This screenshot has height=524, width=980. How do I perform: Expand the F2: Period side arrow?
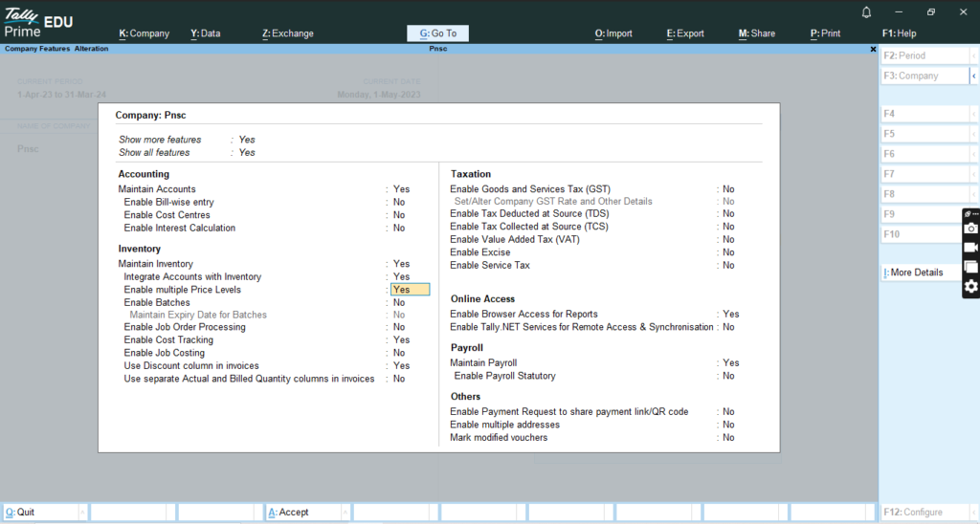(973, 55)
